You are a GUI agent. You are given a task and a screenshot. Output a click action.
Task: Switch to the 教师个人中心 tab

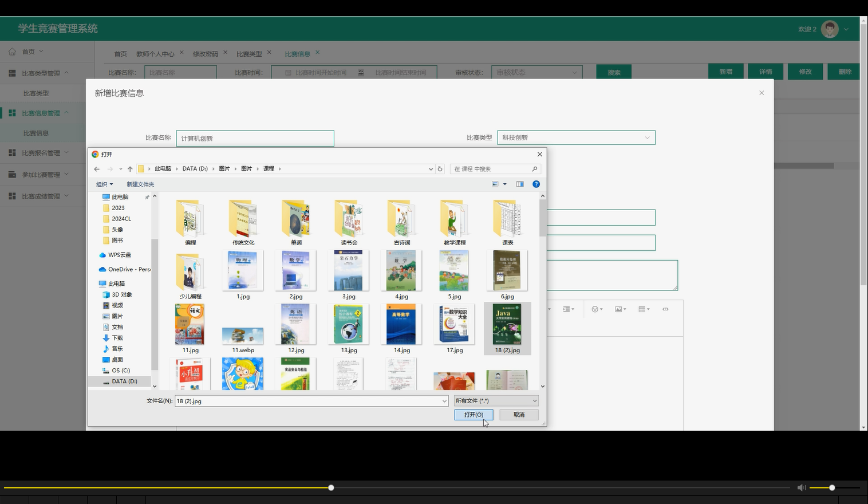tap(155, 54)
